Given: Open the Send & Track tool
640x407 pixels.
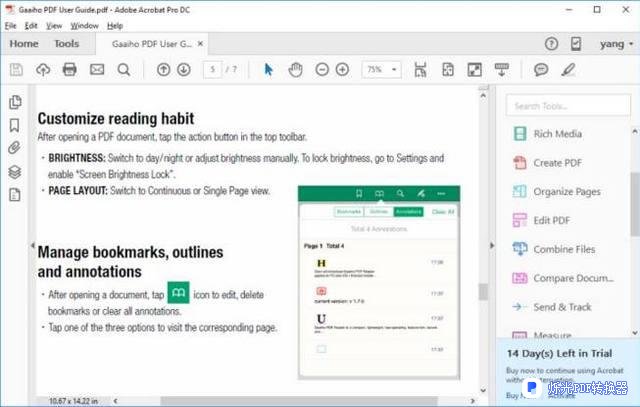Looking at the screenshot, I should click(552, 307).
